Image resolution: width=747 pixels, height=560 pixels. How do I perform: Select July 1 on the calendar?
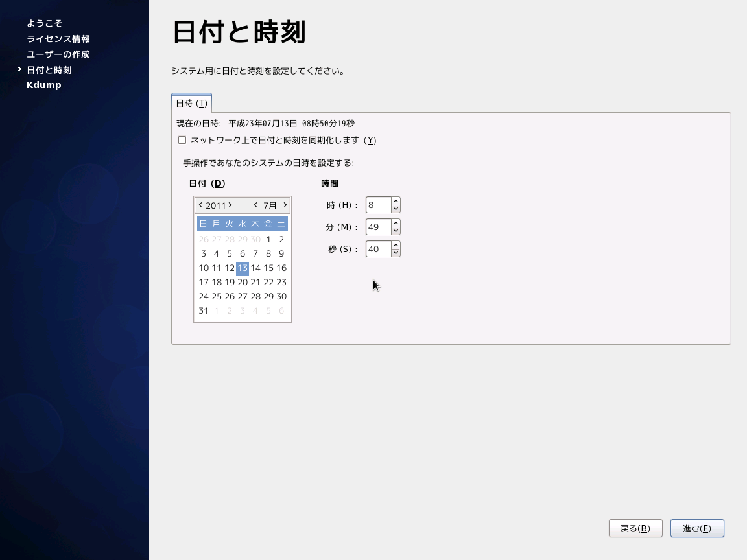[x=268, y=239]
